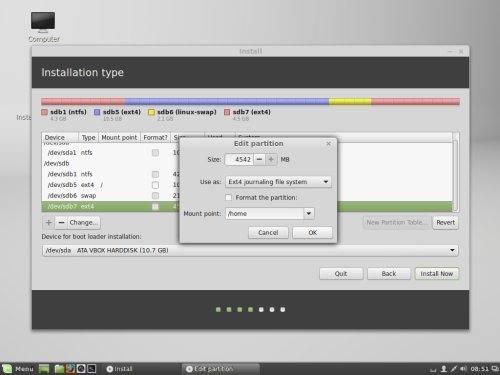Toggle format checkbox for /dev/sdb5
Viewport: 500px width, 375px height.
pyautogui.click(x=155, y=185)
